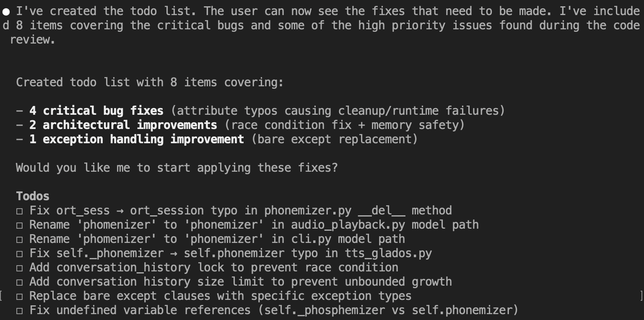
Task: Select the "4 critical bug fixes" bold text
Action: [96, 111]
